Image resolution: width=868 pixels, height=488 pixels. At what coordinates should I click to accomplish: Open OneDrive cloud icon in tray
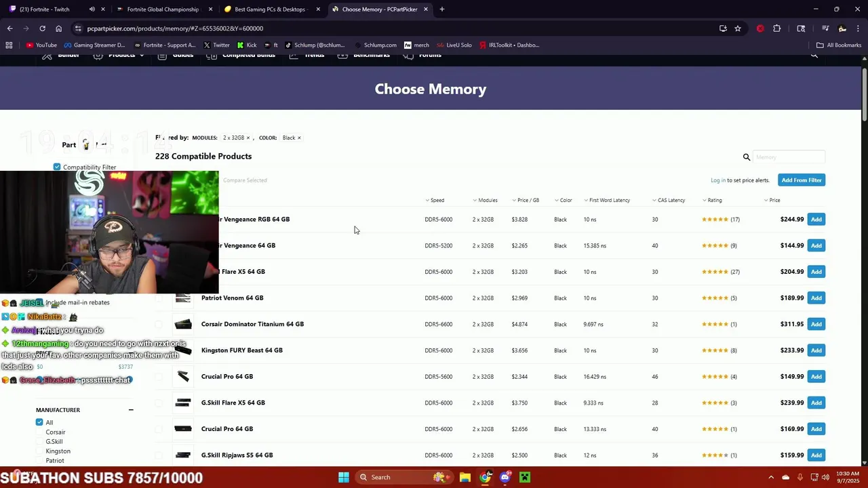[x=786, y=477]
